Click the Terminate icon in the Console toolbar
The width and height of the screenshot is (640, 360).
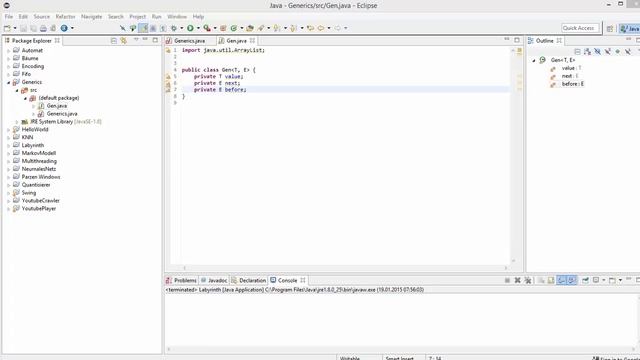click(x=507, y=280)
